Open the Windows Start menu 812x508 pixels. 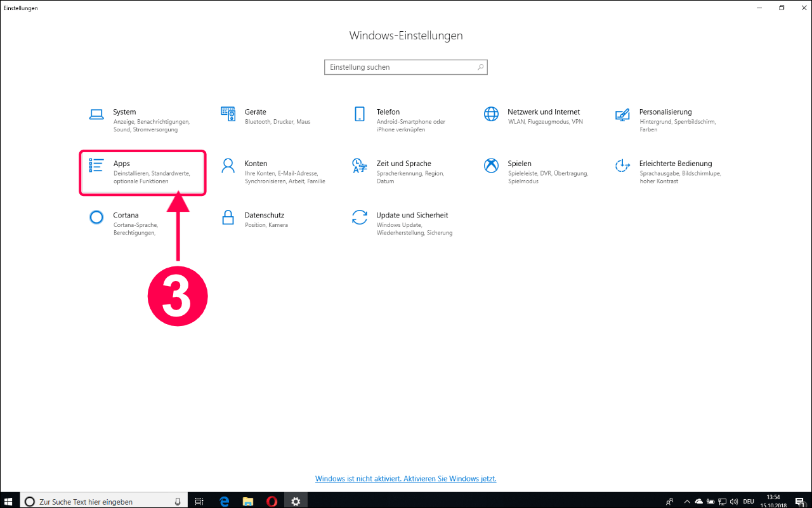coord(9,501)
